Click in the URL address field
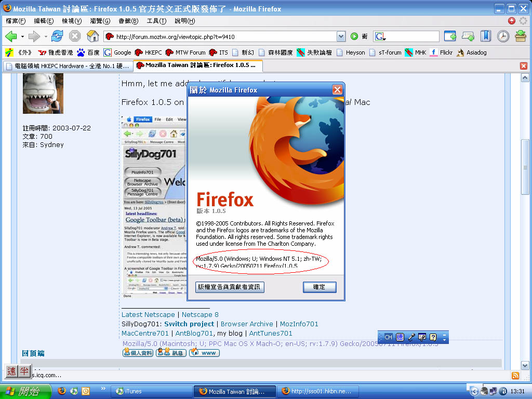Image resolution: width=532 pixels, height=399 pixels. click(x=224, y=37)
